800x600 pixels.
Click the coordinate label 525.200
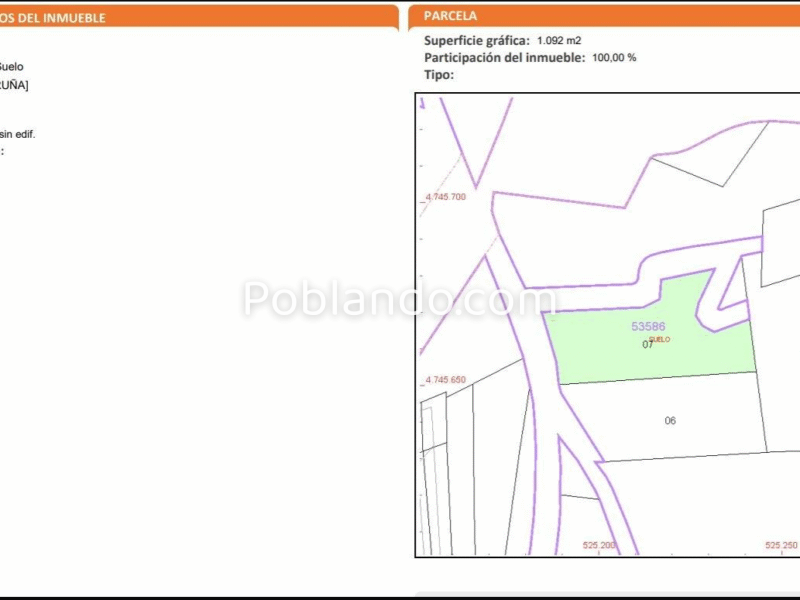(x=598, y=546)
